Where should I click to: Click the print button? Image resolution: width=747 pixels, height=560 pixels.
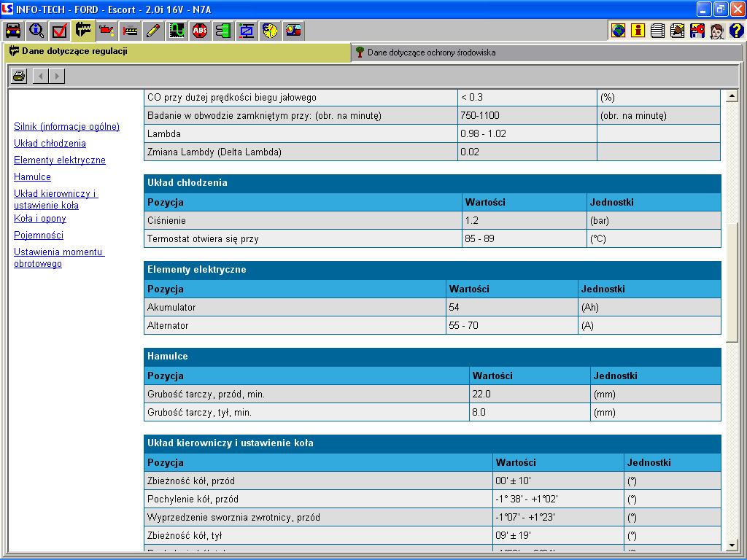19,76
